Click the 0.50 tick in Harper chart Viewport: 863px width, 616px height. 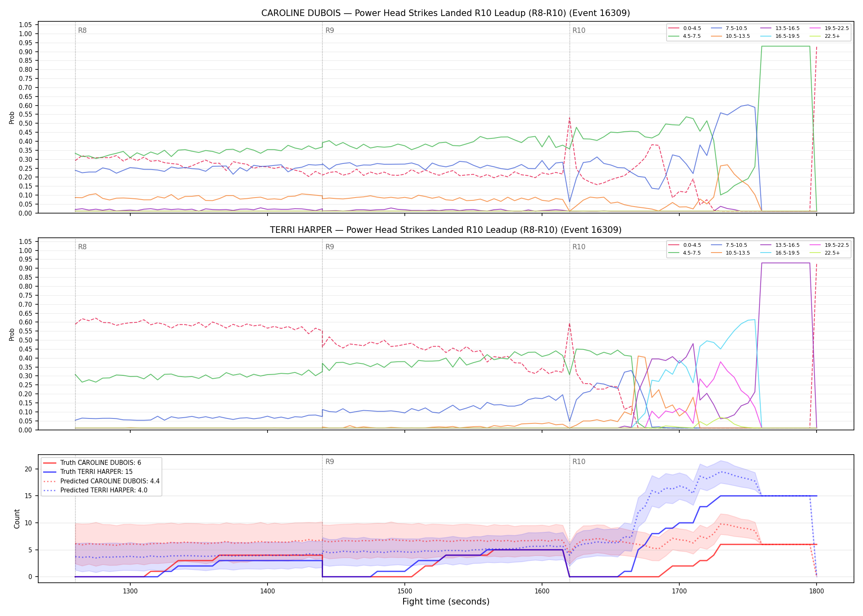25,340
